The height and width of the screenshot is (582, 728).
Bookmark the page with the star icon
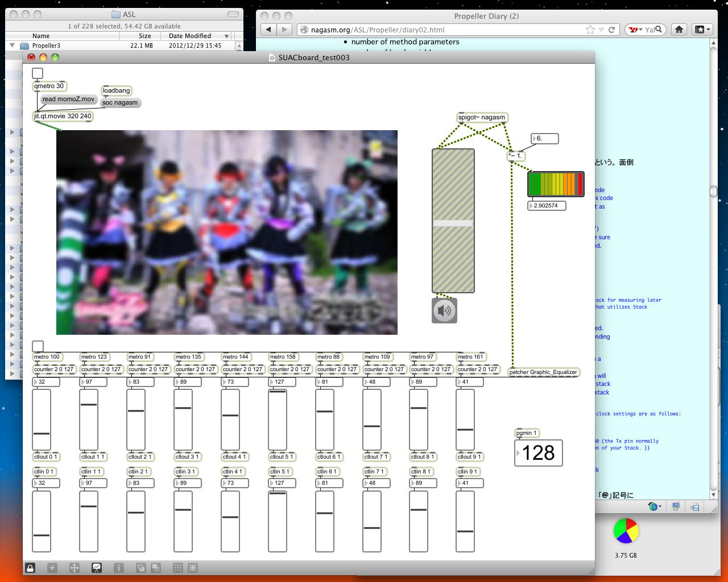(590, 30)
